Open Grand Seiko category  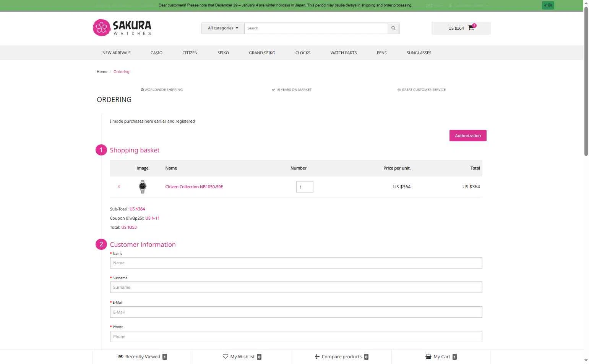[262, 53]
